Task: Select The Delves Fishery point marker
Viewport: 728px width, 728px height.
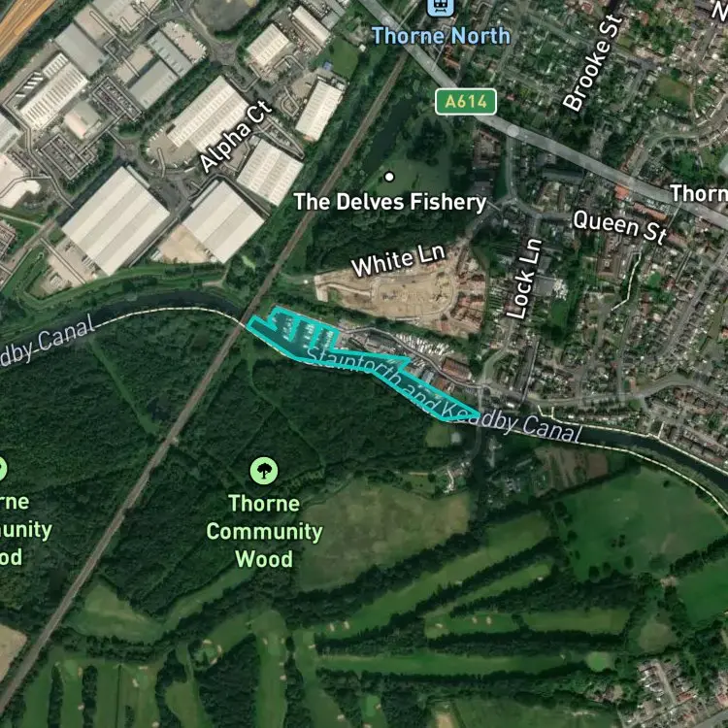Action: point(389,177)
